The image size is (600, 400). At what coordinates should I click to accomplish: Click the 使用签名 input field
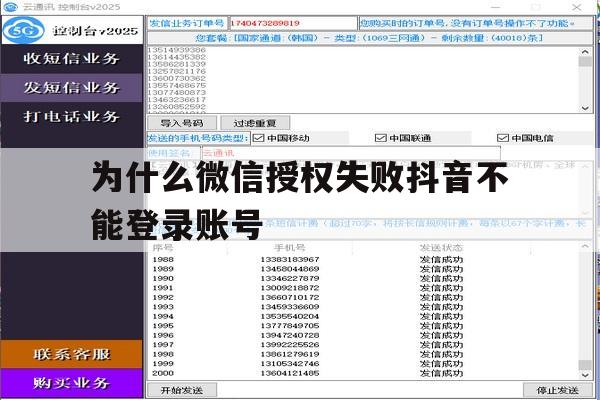coord(351,153)
